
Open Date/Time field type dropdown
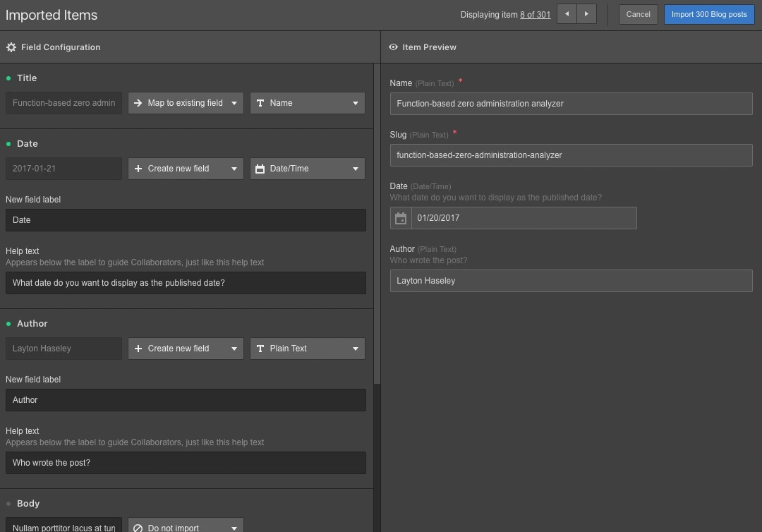pyautogui.click(x=308, y=169)
